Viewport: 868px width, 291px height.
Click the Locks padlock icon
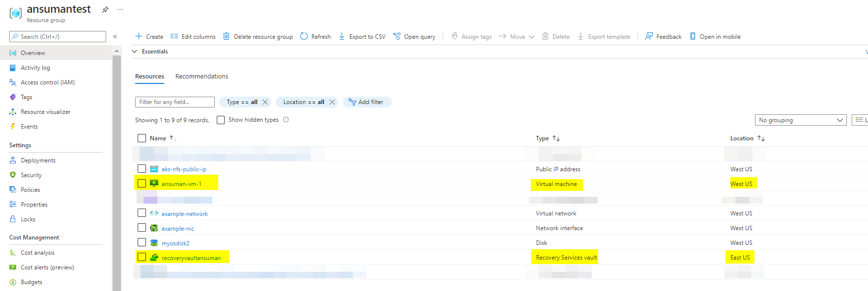coord(13,219)
